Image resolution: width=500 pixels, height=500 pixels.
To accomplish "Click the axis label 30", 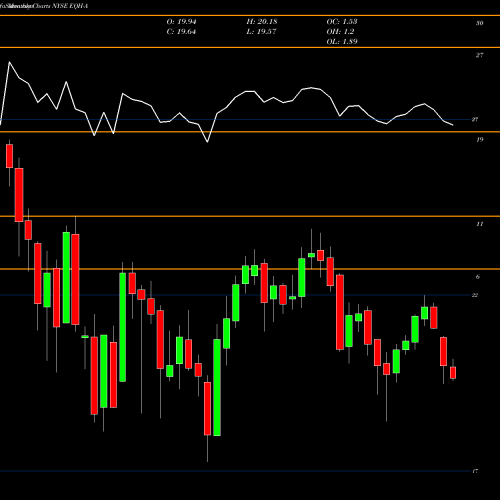I will point(479,23).
